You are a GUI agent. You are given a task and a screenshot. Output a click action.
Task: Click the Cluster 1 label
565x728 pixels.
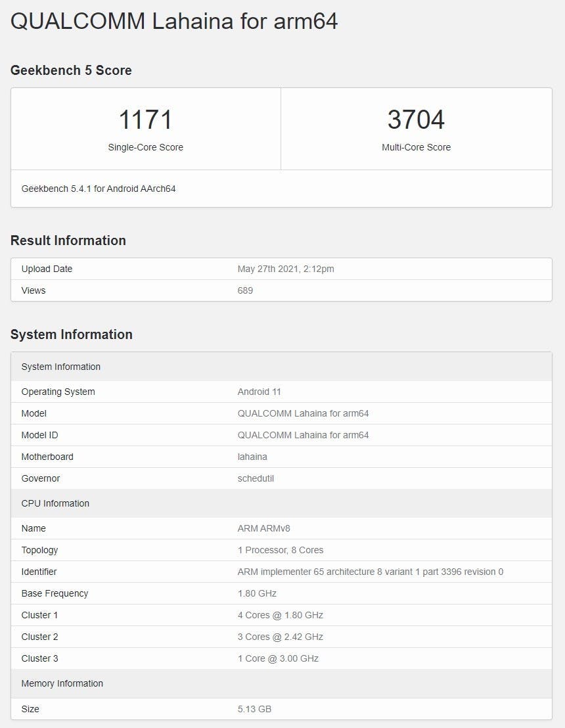point(39,615)
